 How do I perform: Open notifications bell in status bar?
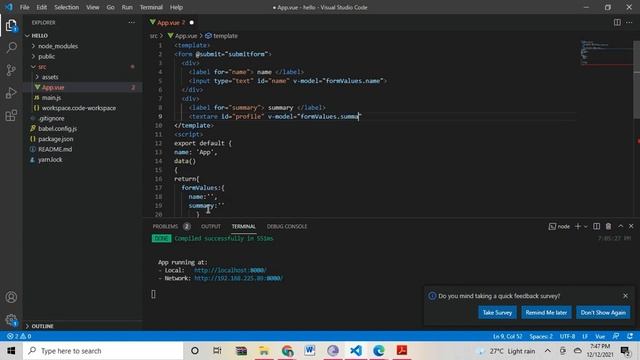pyautogui.click(x=630, y=336)
